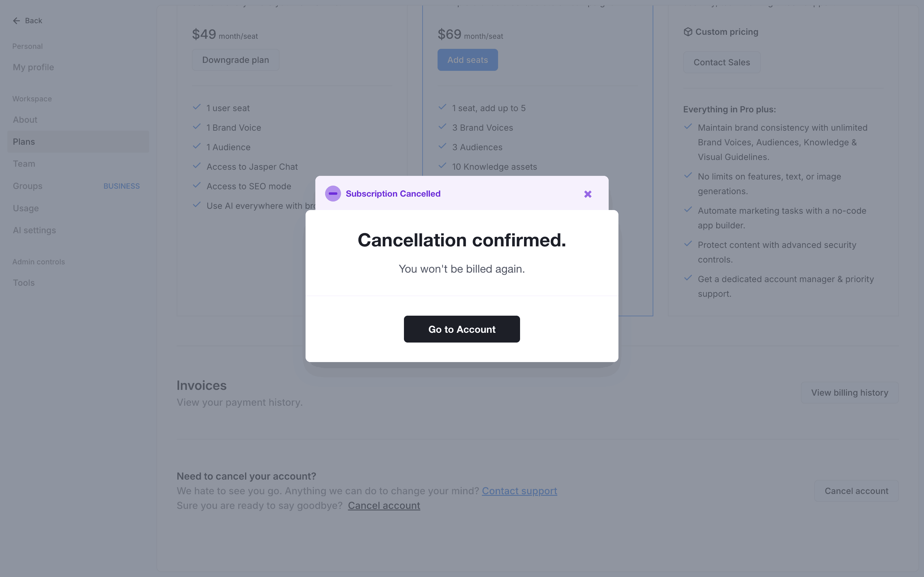Follow the Contact support link
This screenshot has width=924, height=577.
[519, 491]
